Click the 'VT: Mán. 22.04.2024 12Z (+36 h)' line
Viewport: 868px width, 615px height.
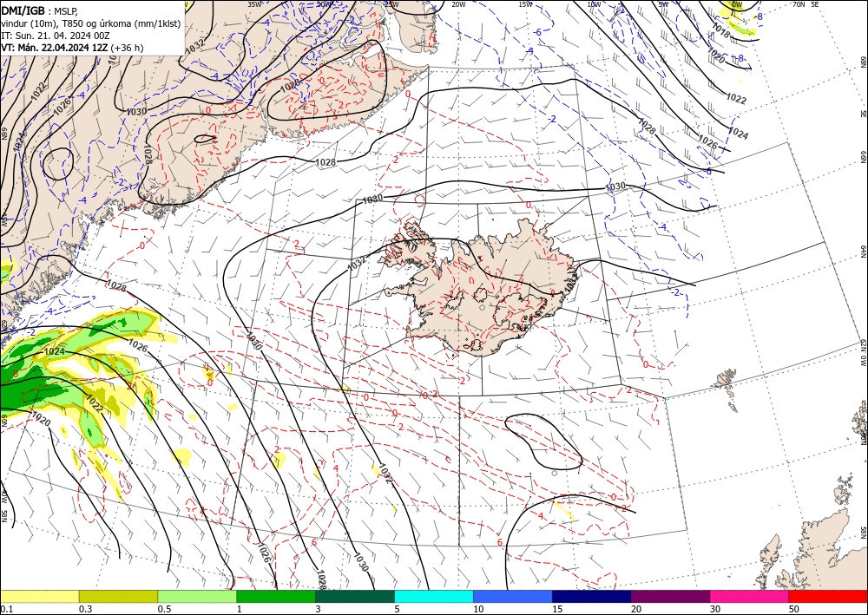[72, 48]
